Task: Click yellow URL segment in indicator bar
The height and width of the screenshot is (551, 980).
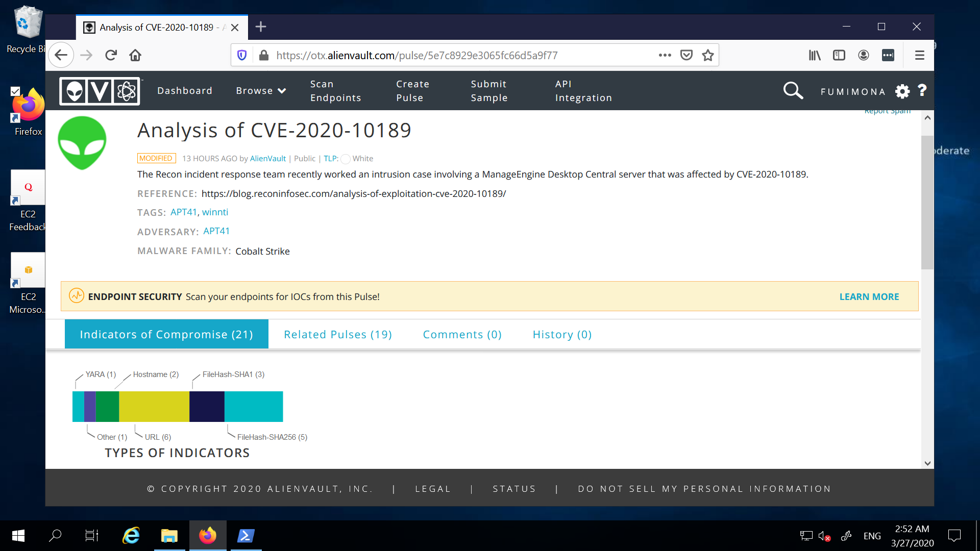Action: click(x=154, y=407)
